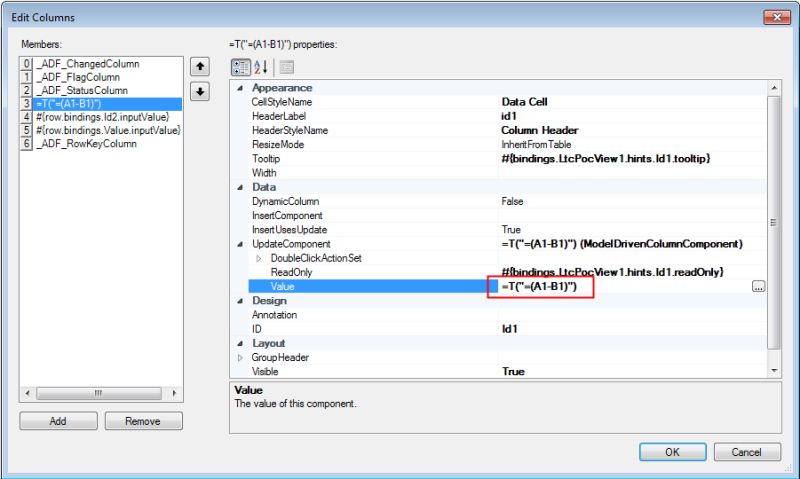This screenshot has height=479, width=800.
Task: Select the InsertComponent property row
Action: click(x=508, y=216)
